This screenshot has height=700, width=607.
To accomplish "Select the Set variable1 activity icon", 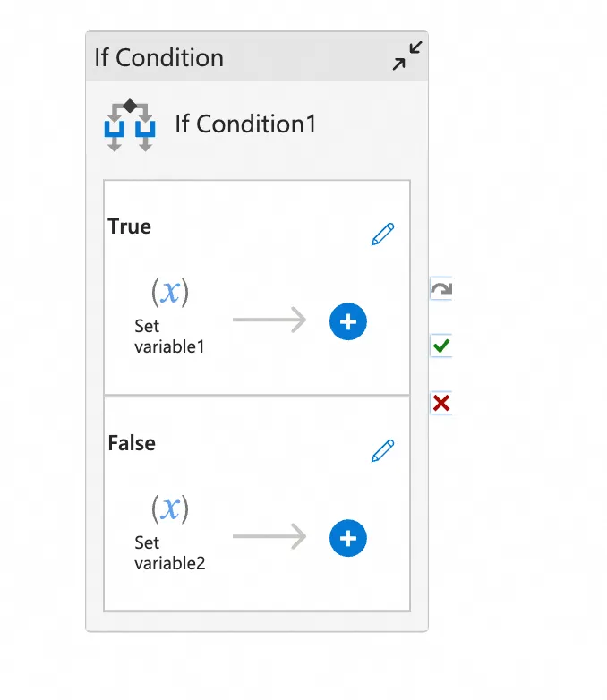I will point(170,292).
